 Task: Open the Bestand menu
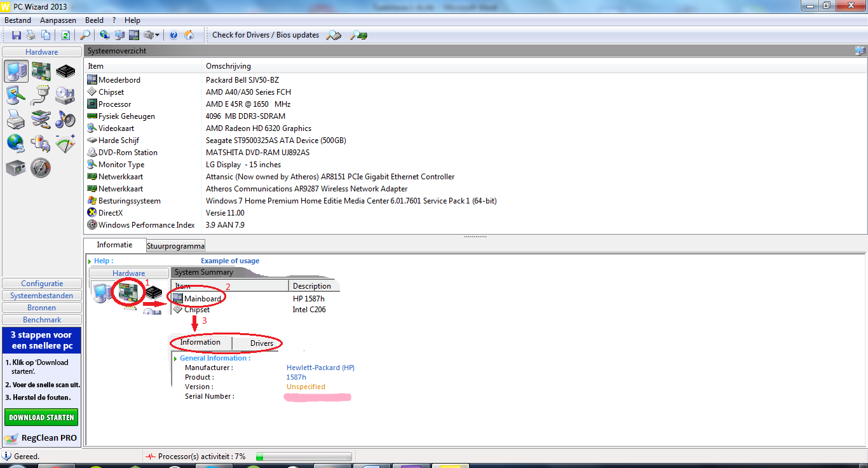point(18,20)
